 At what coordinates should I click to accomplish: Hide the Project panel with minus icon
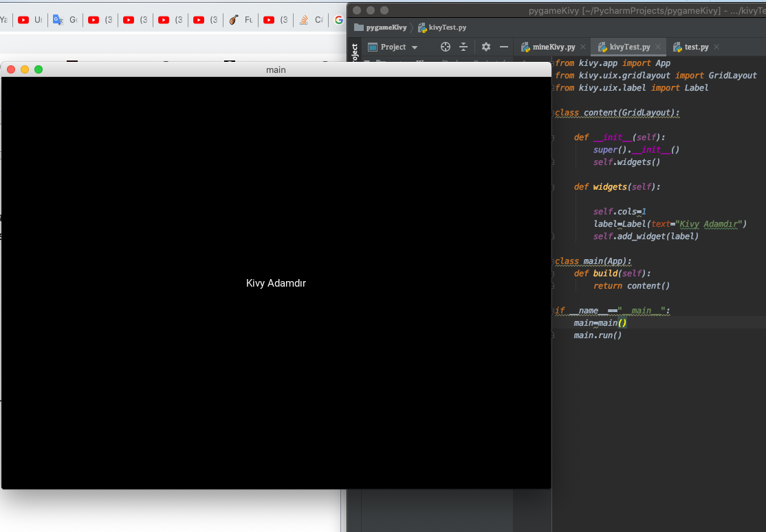click(503, 47)
